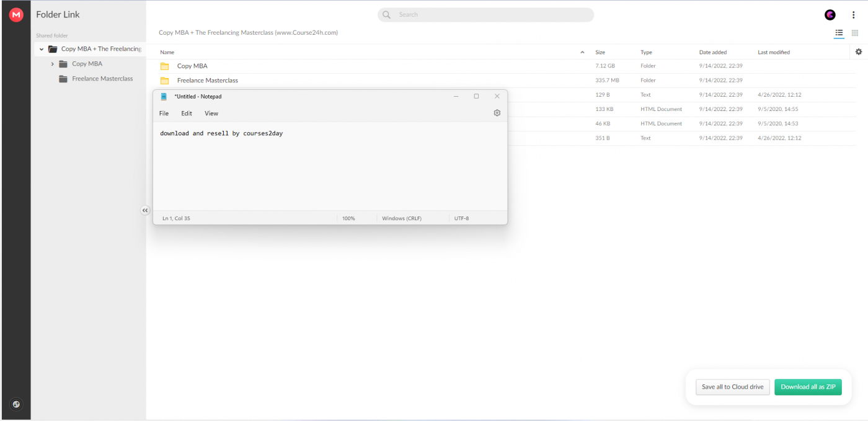
Task: Click the Copy MBA tree folder icon
Action: (63, 64)
